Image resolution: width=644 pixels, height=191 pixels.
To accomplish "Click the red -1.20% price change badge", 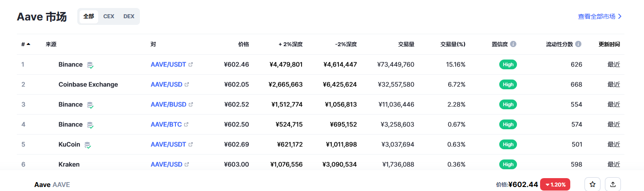I will point(555,184).
